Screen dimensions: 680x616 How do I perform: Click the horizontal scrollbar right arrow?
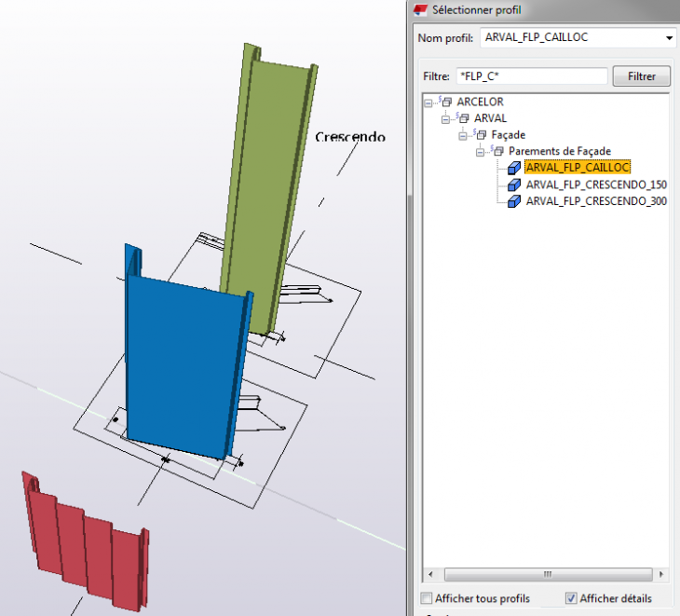[660, 574]
